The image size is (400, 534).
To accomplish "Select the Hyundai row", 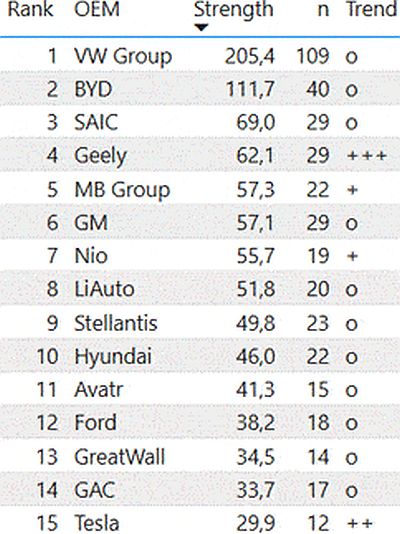I will pos(200,356).
